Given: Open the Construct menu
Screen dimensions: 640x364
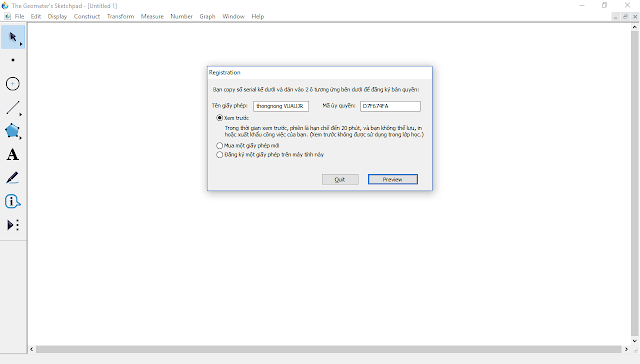Looking at the screenshot, I should pyautogui.click(x=87, y=16).
